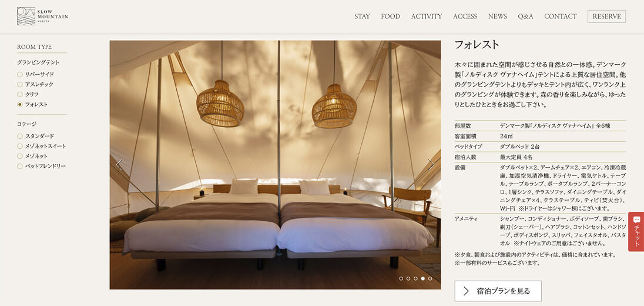Go to the Q&A page
Screen dimensions: 644x306
(x=525, y=16)
